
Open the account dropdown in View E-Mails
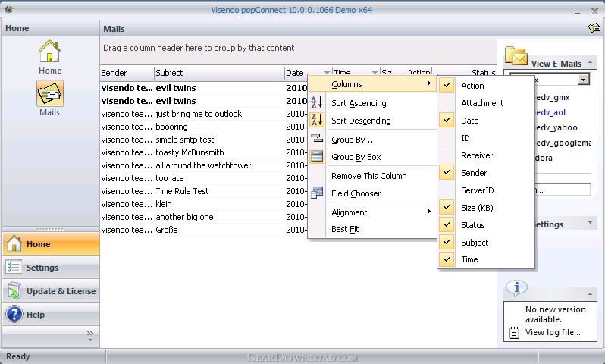tap(584, 80)
